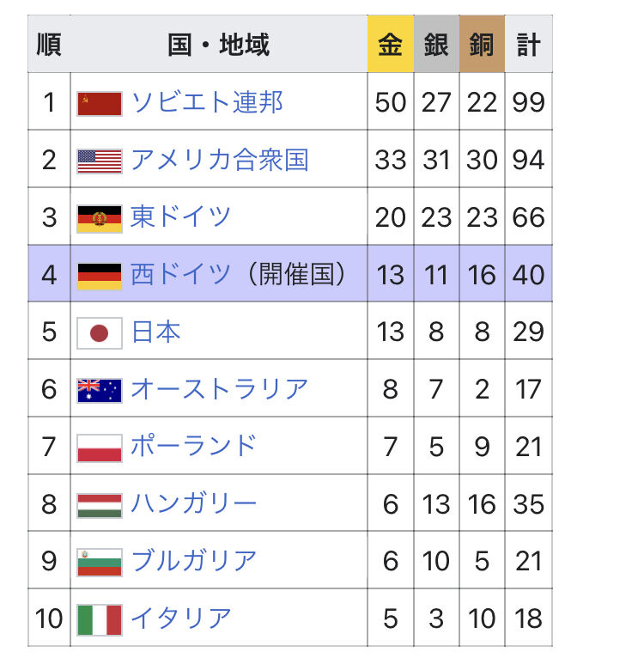Click the United States flag icon
Screen dimensions: 644x658
click(x=100, y=161)
